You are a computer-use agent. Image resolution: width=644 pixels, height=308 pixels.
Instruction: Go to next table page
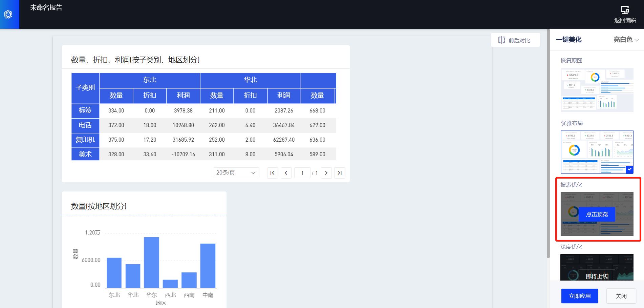click(326, 173)
